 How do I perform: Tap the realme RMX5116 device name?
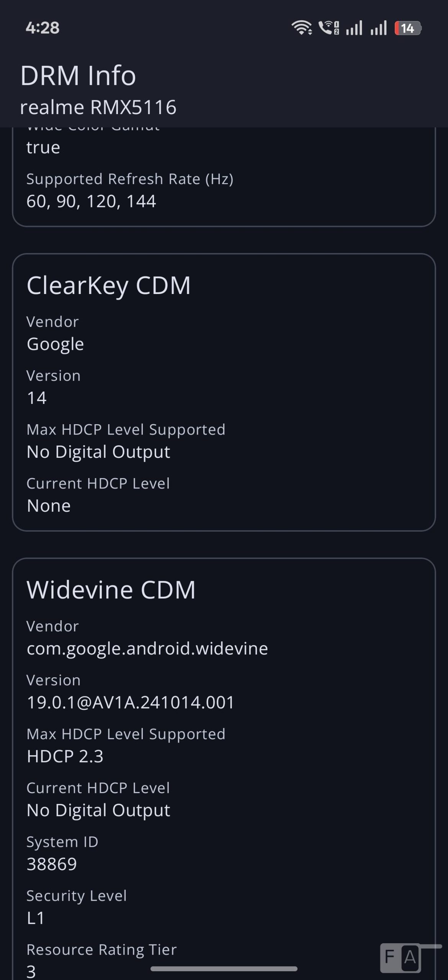point(98,107)
